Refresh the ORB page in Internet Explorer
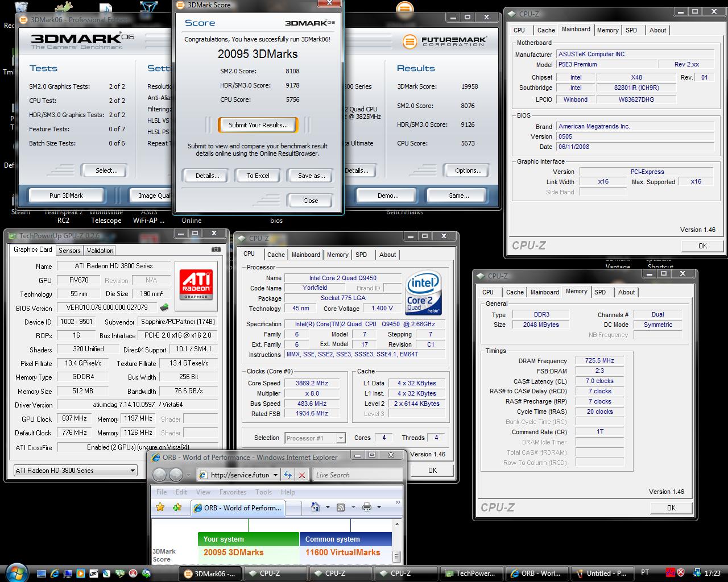The width and height of the screenshot is (728, 582). pyautogui.click(x=288, y=475)
